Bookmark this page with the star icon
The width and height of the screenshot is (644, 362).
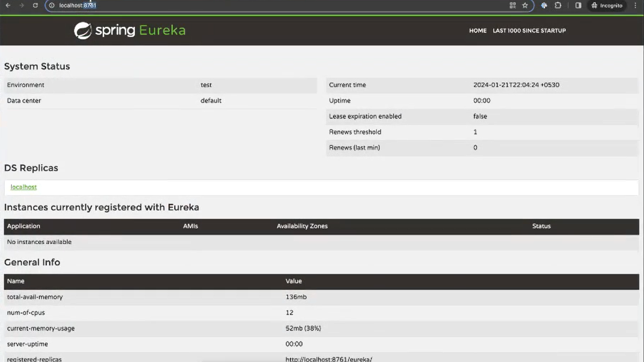525,5
